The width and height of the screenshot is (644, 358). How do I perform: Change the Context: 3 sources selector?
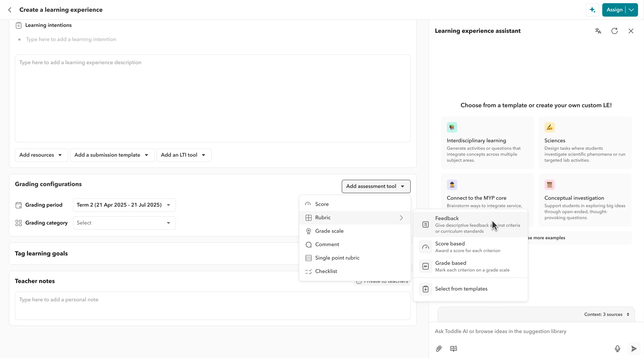point(607,314)
